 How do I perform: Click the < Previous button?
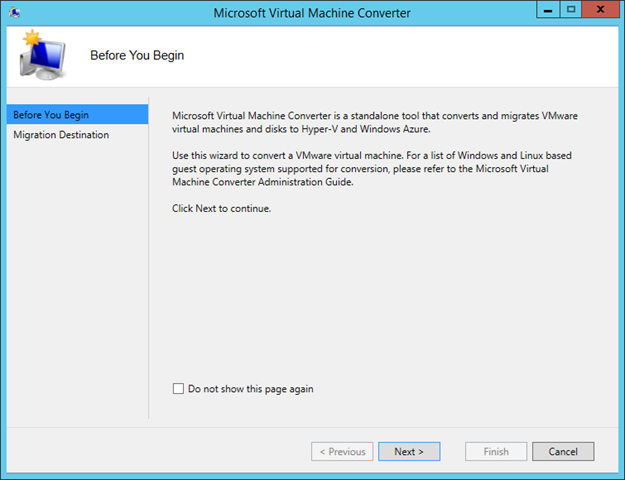342,451
